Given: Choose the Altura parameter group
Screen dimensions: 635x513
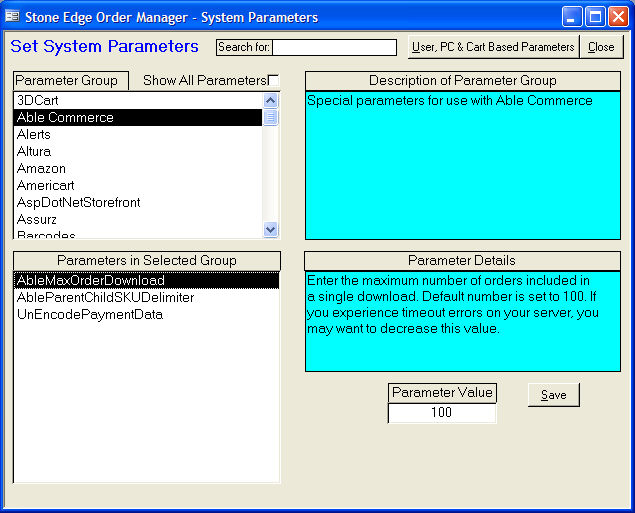Looking at the screenshot, I should pyautogui.click(x=138, y=151).
